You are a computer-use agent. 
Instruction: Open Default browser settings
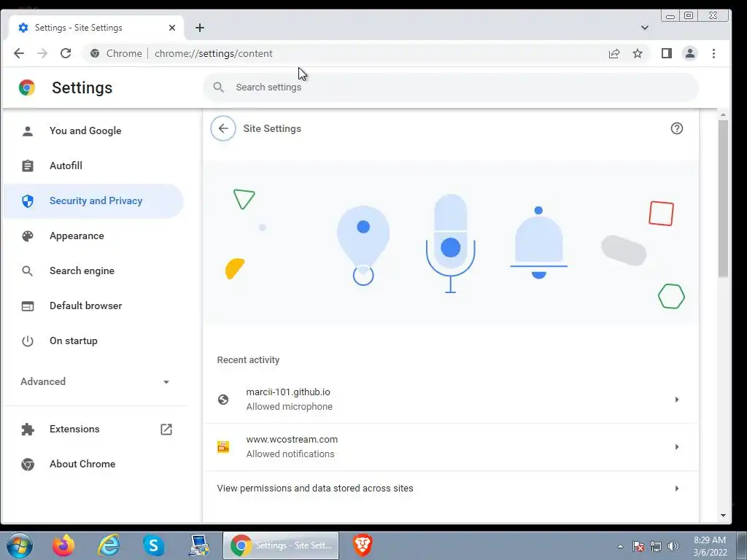click(93, 306)
